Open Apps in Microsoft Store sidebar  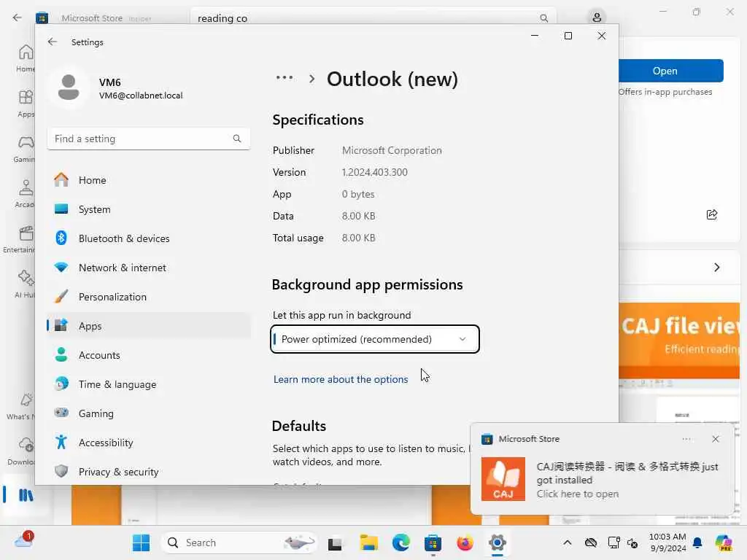click(26, 104)
